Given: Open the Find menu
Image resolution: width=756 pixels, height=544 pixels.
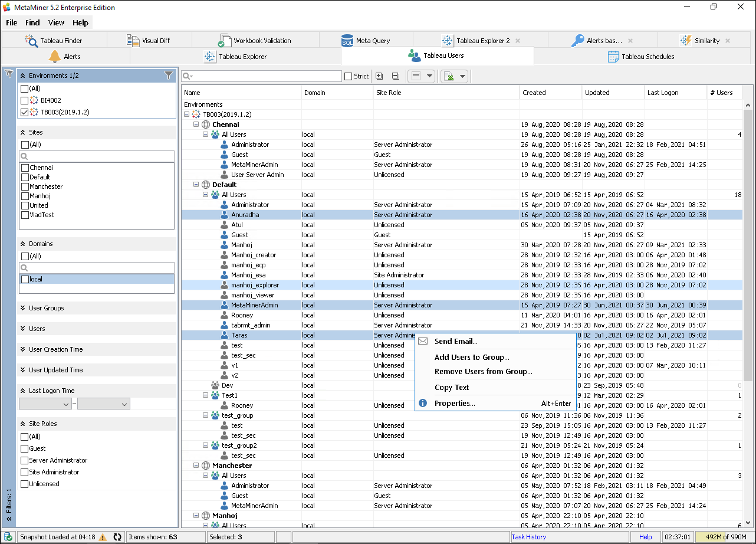Looking at the screenshot, I should 32,22.
